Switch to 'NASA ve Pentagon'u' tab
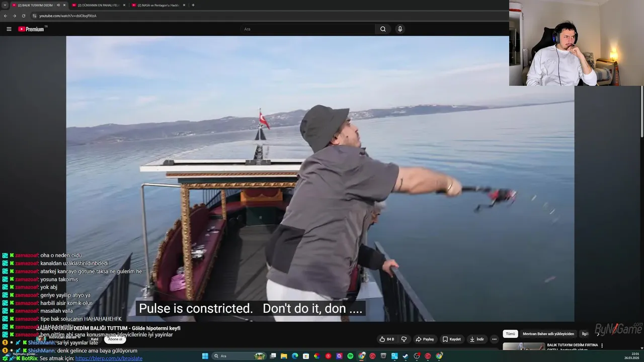This screenshot has height=362, width=644. [x=158, y=5]
